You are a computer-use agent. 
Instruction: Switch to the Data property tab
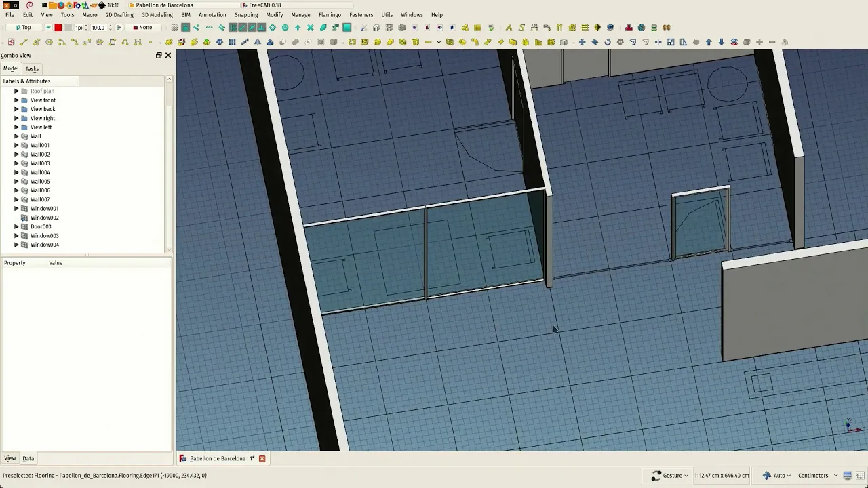(28, 458)
